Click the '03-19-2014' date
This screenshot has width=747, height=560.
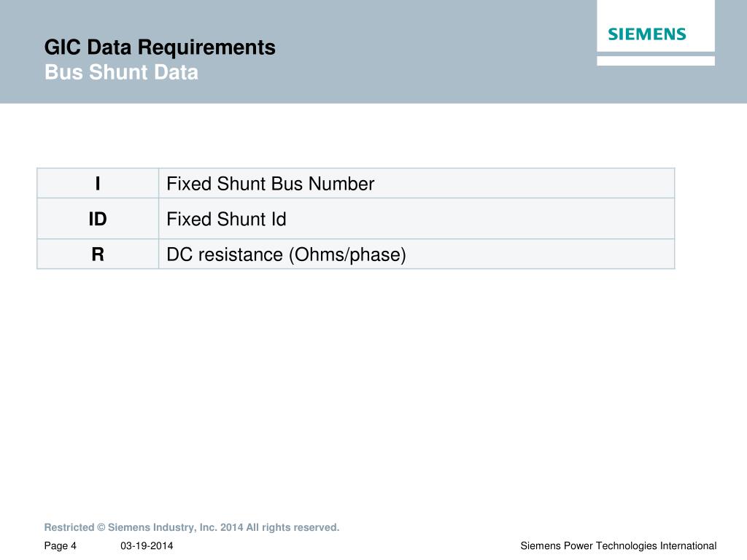[x=147, y=545]
